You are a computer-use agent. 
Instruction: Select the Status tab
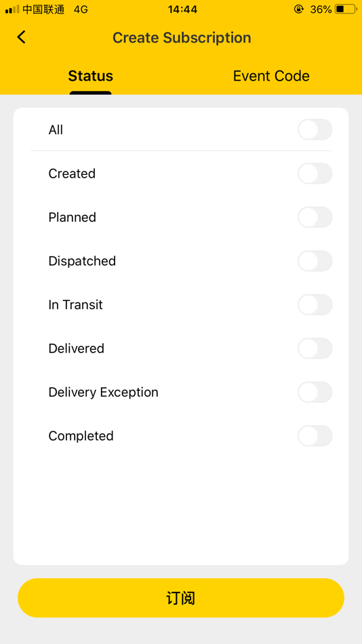(x=90, y=76)
